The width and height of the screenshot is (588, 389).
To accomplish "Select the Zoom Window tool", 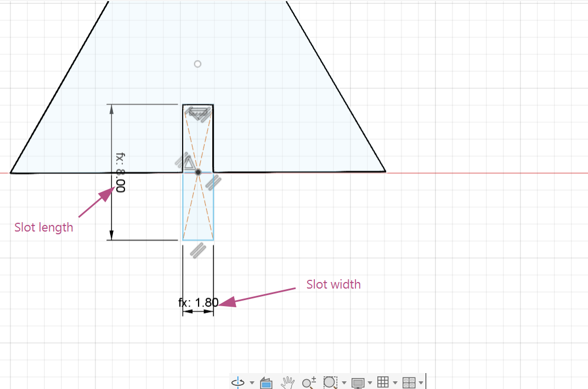I will [330, 382].
